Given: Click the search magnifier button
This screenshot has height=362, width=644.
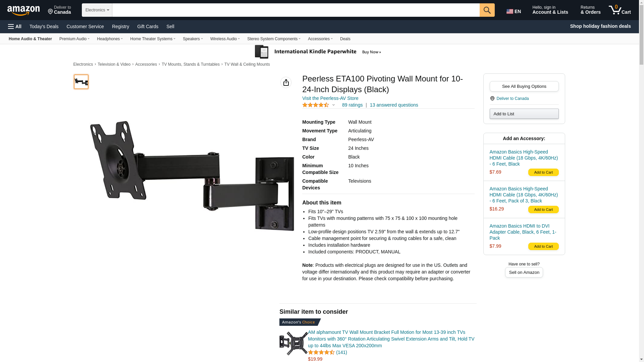Looking at the screenshot, I should [487, 10].
